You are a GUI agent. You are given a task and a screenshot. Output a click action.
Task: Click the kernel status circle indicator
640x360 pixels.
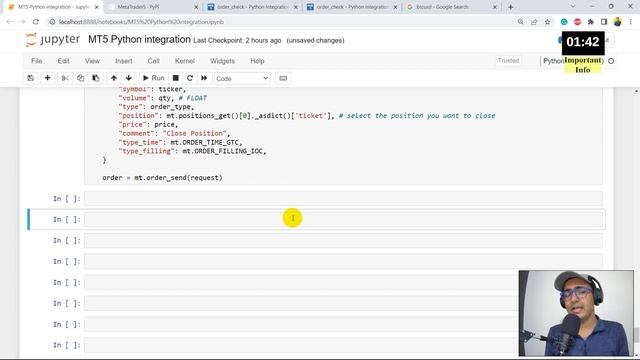(x=611, y=61)
